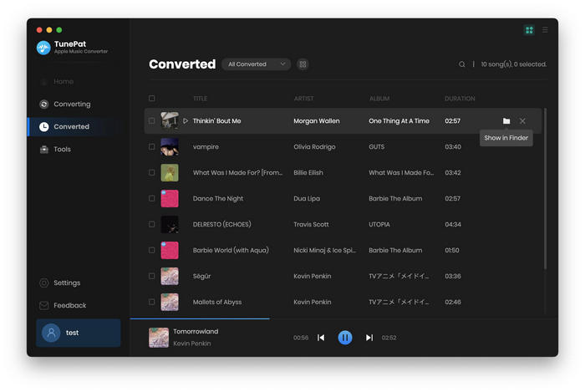Viewport: 585px width, 392px height.
Task: Click the Feedback envelope icon
Action: pyautogui.click(x=44, y=305)
